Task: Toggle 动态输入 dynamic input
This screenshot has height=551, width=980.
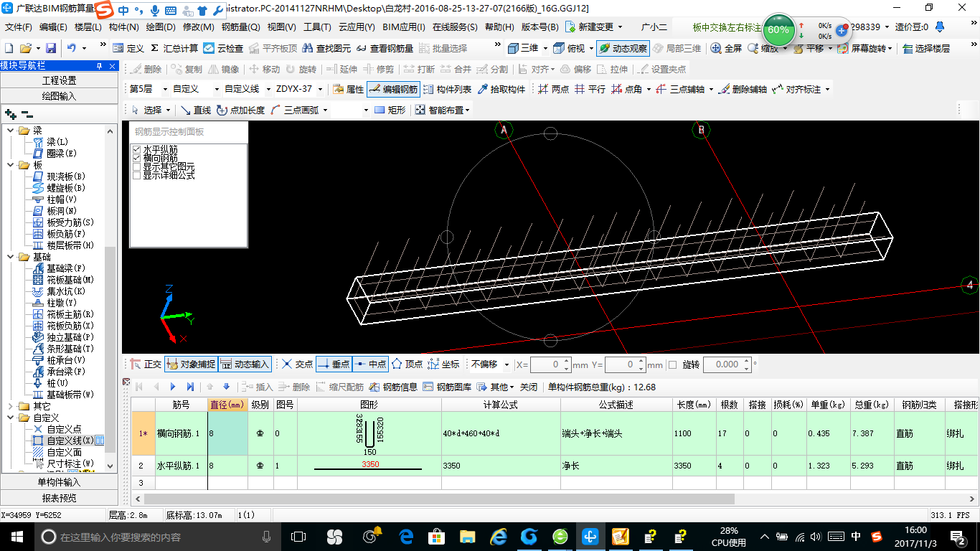Action: (244, 364)
